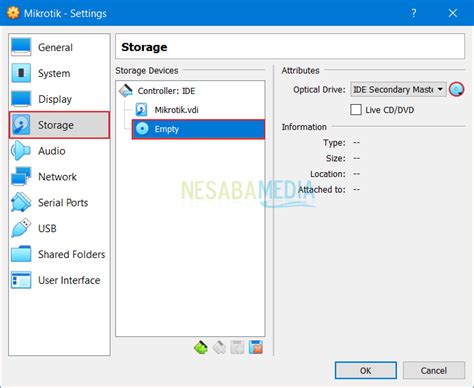Open the System settings category
This screenshot has width=474, height=388.
[x=59, y=73]
